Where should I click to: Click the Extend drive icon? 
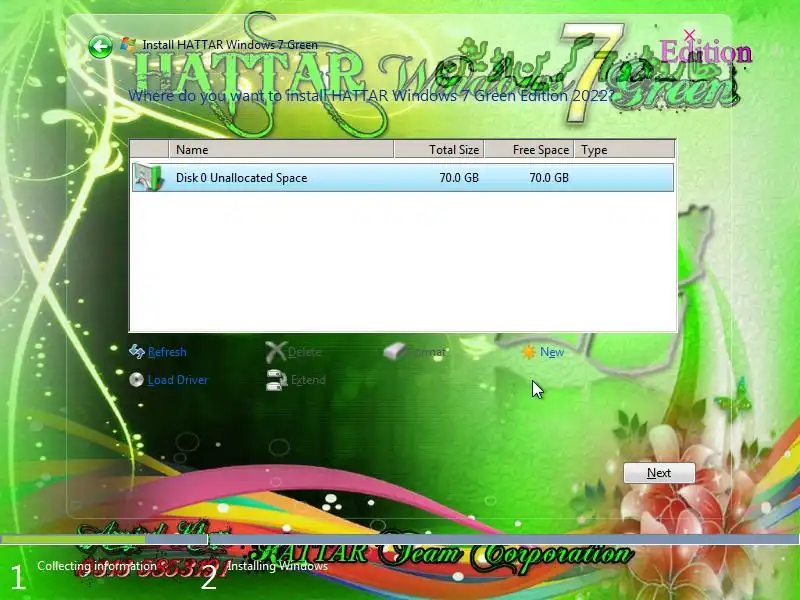click(276, 380)
